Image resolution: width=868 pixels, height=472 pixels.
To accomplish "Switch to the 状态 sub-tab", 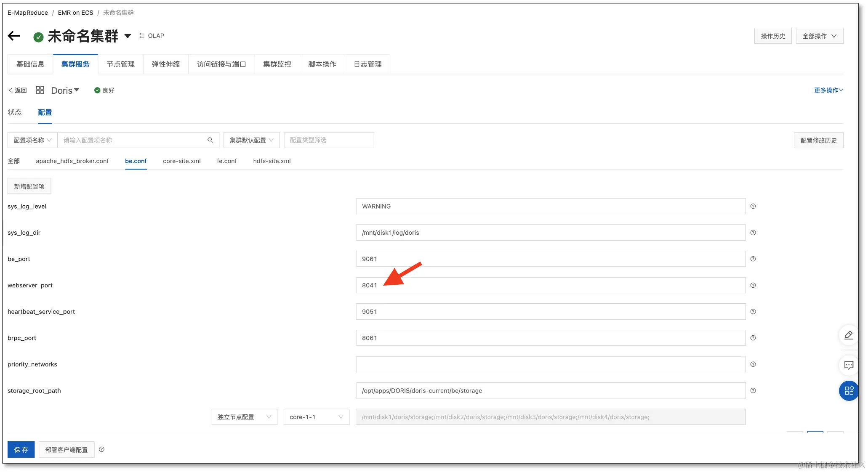I will tap(15, 112).
